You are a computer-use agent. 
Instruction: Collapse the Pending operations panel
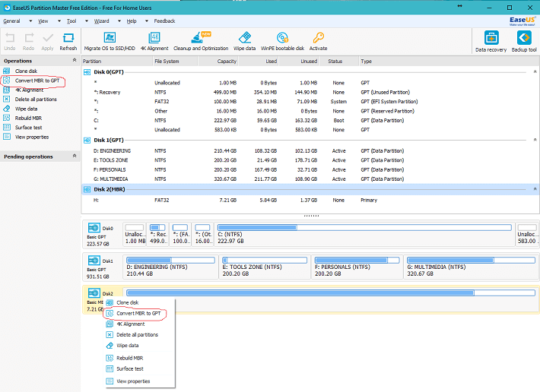(x=75, y=156)
